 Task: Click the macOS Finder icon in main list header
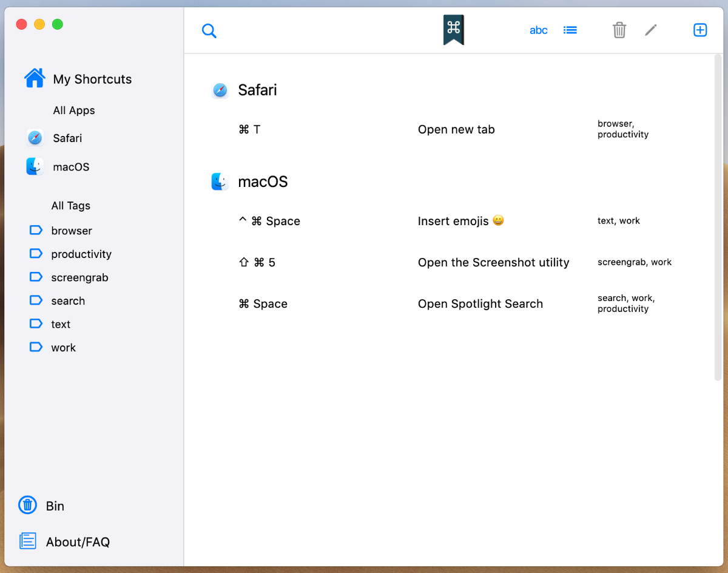coord(220,181)
